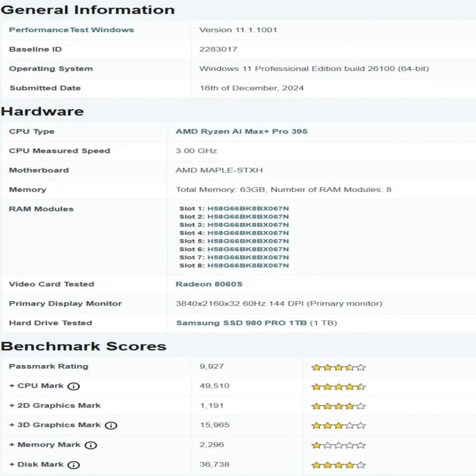Open Slot 4 RAM module link
The height and width of the screenshot is (476, 476).
pyautogui.click(x=248, y=233)
